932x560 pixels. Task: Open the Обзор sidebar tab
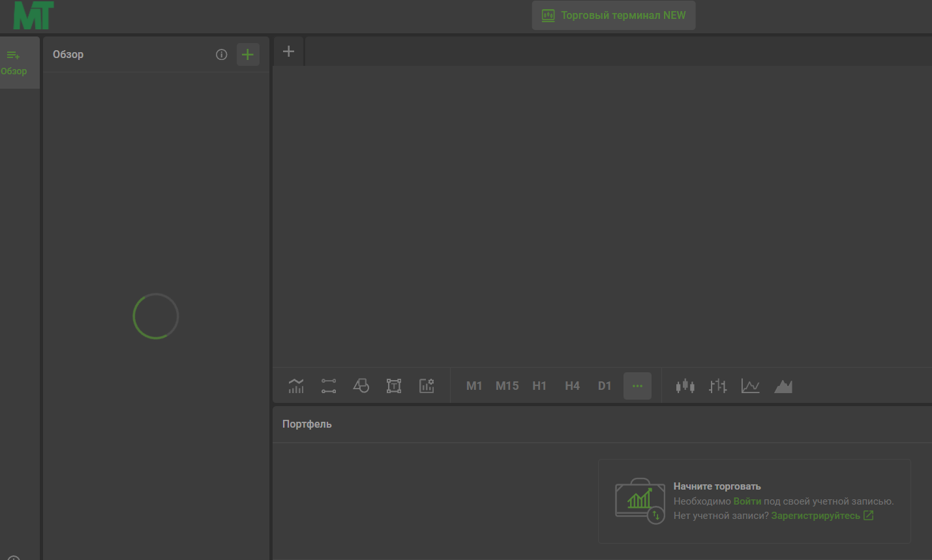pyautogui.click(x=14, y=63)
